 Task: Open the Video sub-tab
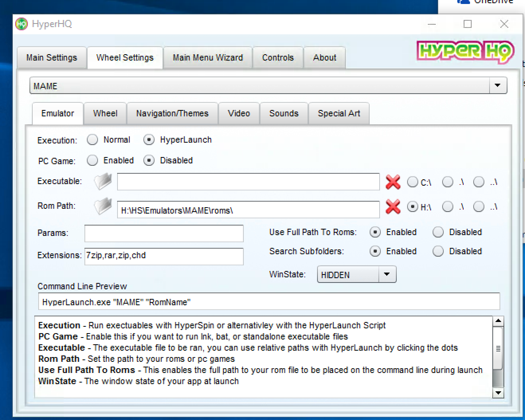pyautogui.click(x=239, y=114)
